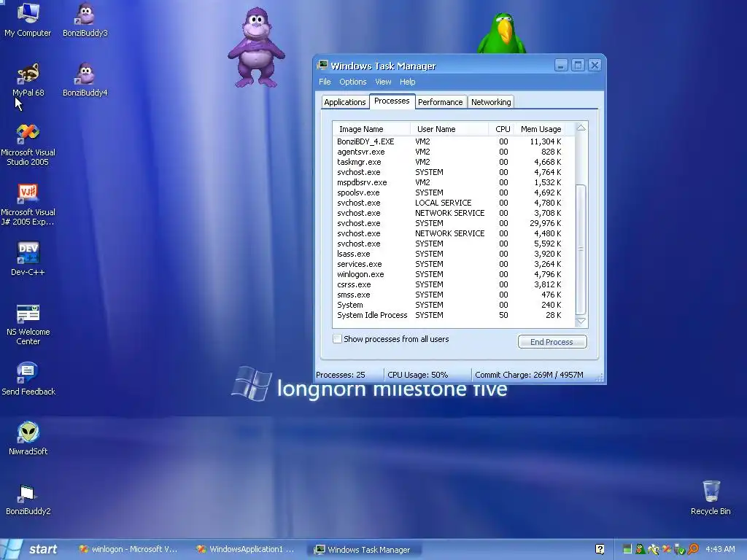Select the agentsvr.exe process
747x560 pixels.
(x=453, y=152)
